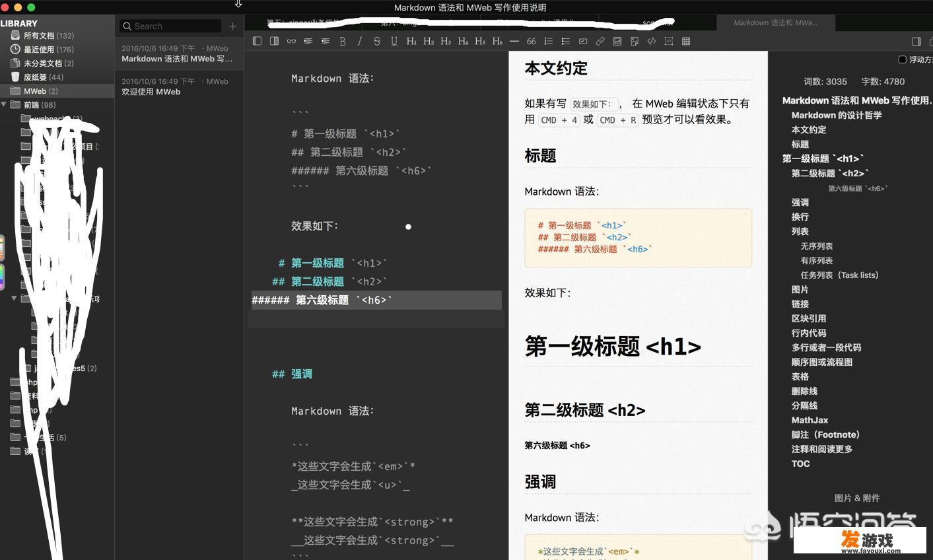The width and height of the screenshot is (933, 560).
Task: Go to 表格 outline entry
Action: click(x=800, y=376)
